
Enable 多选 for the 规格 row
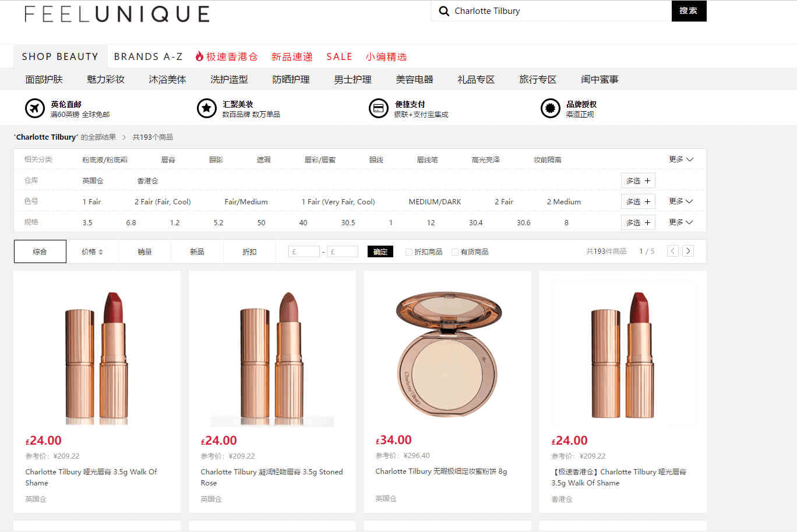pos(638,223)
